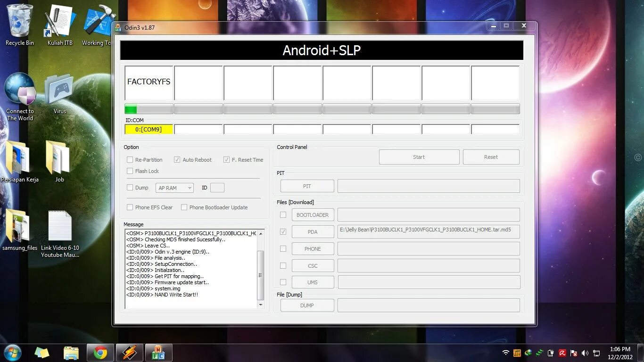The image size is (644, 362).
Task: Switch to Google Chrome in taskbar
Action: tap(100, 353)
